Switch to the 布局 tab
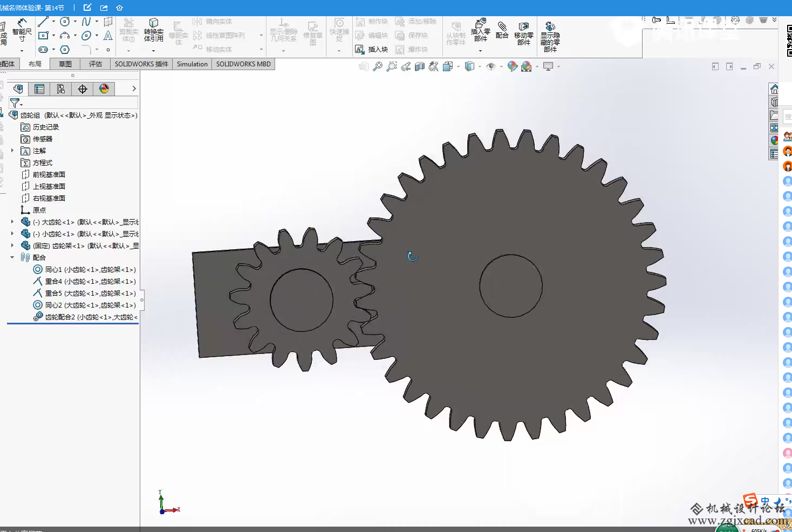 coord(35,64)
